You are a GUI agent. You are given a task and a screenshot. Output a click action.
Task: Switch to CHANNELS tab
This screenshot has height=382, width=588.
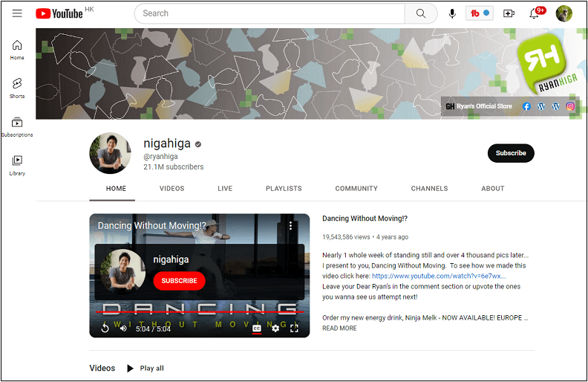click(x=429, y=188)
